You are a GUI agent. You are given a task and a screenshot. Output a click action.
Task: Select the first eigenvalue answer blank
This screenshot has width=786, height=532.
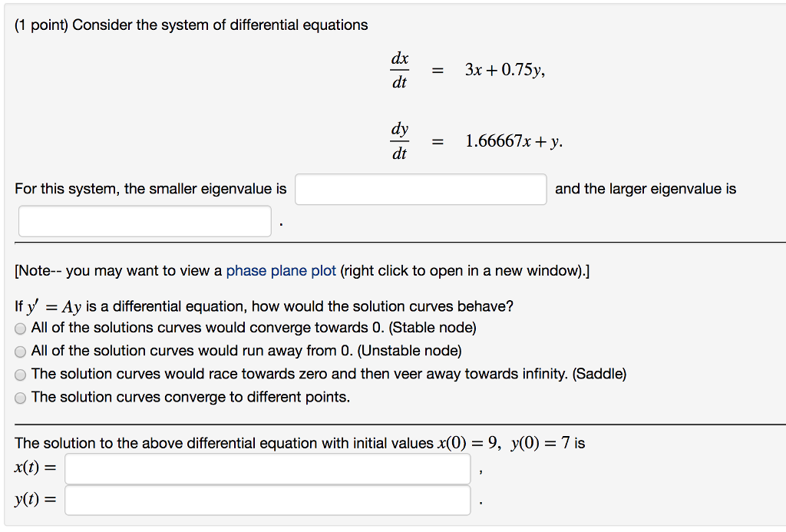coord(421,189)
